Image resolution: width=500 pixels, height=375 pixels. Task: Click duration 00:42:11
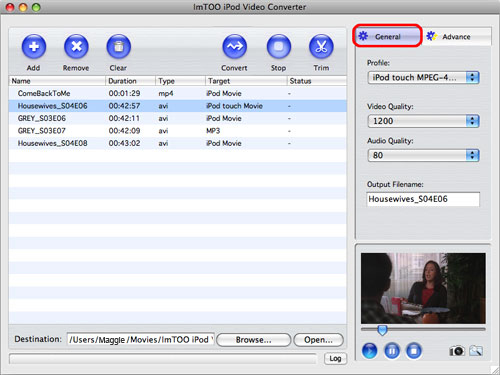point(124,118)
